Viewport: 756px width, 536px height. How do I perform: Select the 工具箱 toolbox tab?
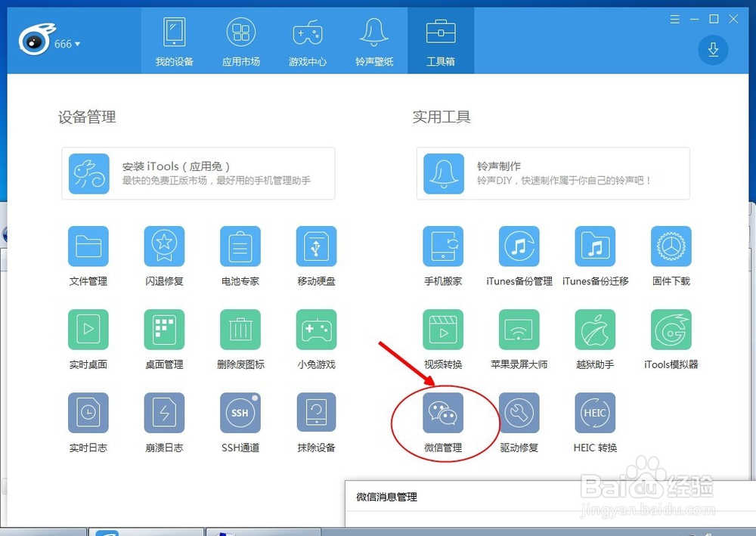tap(441, 41)
